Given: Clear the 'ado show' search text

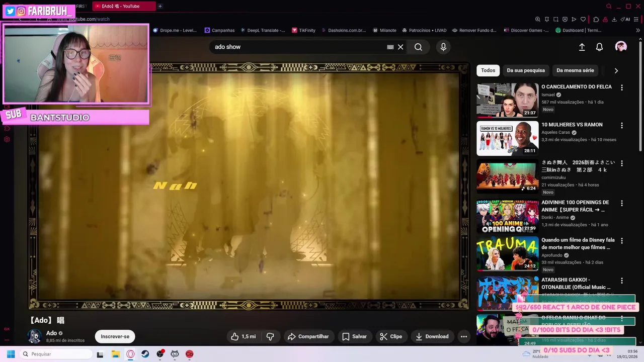Looking at the screenshot, I should (400, 47).
